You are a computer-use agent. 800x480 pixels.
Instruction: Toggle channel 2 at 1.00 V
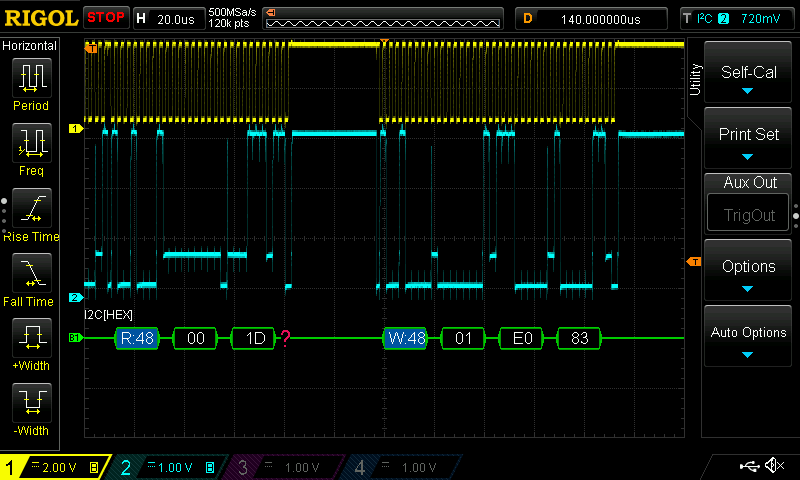[172, 467]
